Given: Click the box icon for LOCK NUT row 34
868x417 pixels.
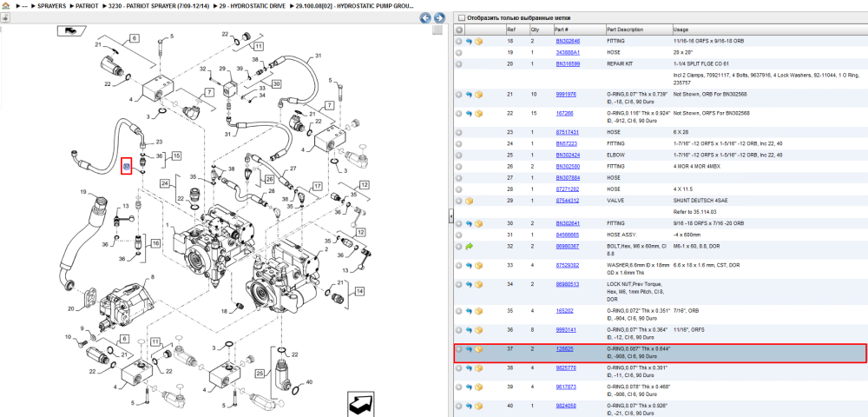Looking at the screenshot, I should tap(478, 285).
